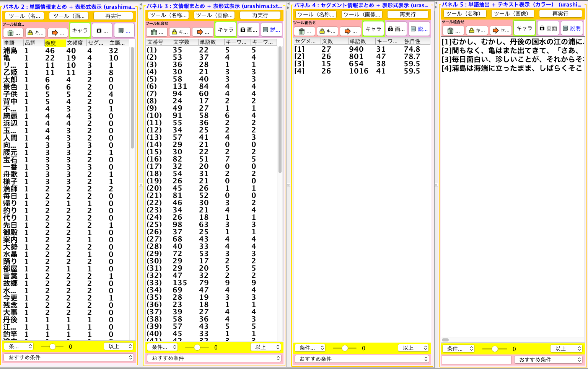Viewport: 588px width, 369px height.
Task: Open the おすすめ条件 dropdown in Panel 3
Action: coord(215,358)
